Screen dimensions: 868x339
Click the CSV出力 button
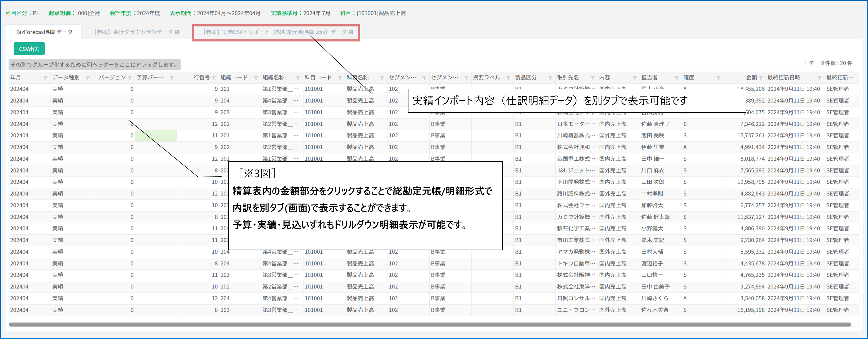(29, 49)
